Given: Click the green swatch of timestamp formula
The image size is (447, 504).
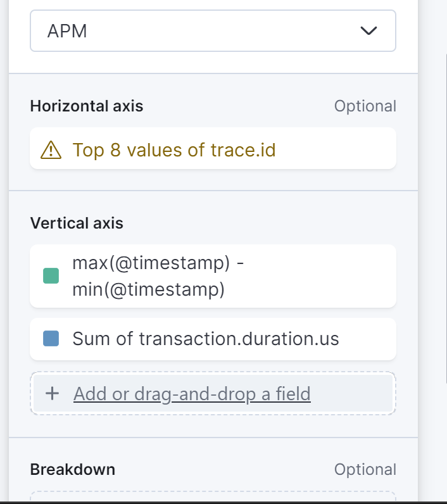Looking at the screenshot, I should (51, 276).
